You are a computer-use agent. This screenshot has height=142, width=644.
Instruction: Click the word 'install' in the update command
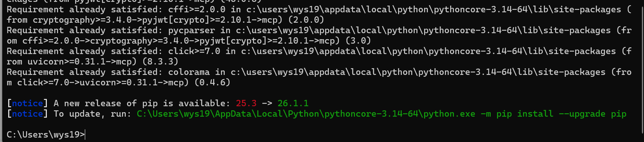pyautogui.click(x=535, y=114)
